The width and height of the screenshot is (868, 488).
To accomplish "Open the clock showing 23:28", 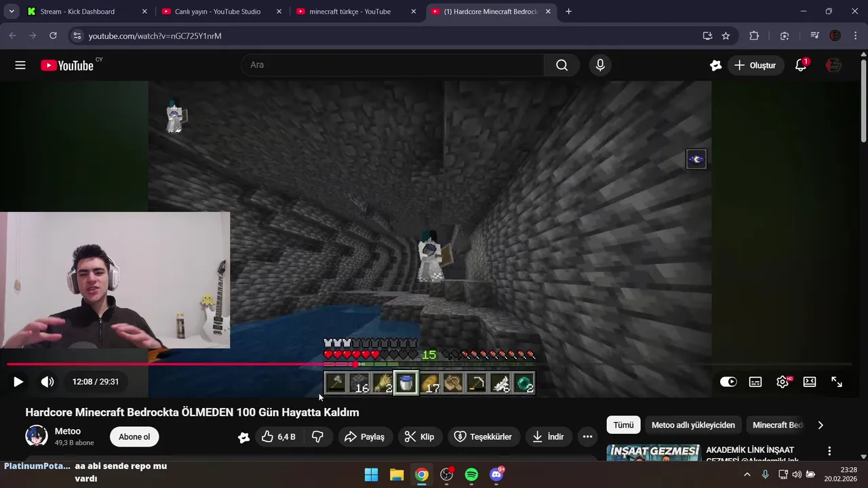I will pos(840,474).
